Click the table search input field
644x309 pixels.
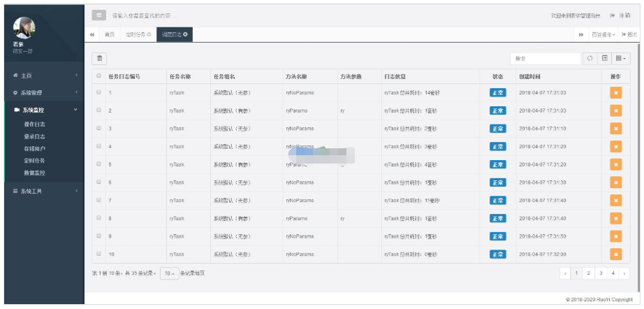click(545, 59)
